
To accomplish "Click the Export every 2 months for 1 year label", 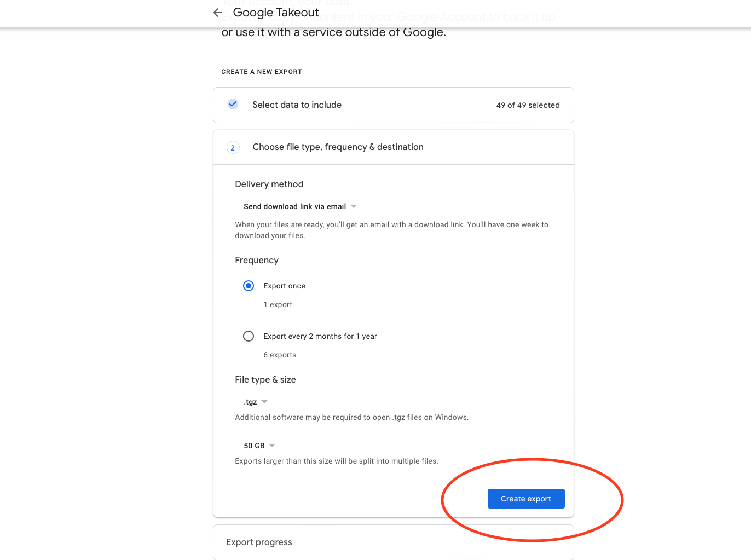I will click(320, 336).
